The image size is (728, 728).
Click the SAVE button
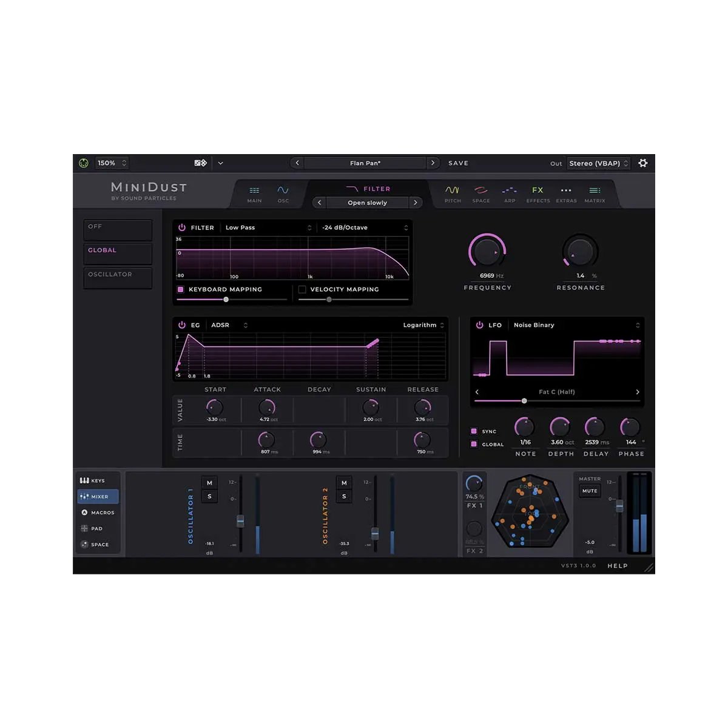(458, 163)
